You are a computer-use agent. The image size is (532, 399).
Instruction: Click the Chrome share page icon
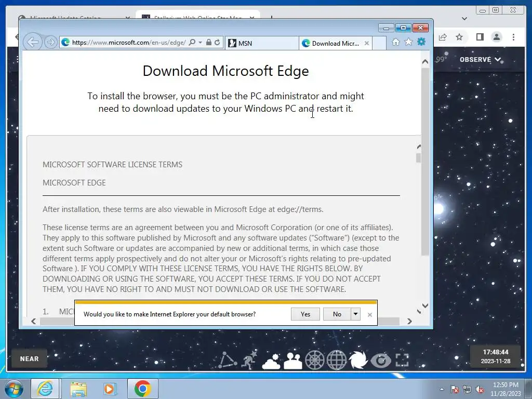443,37
